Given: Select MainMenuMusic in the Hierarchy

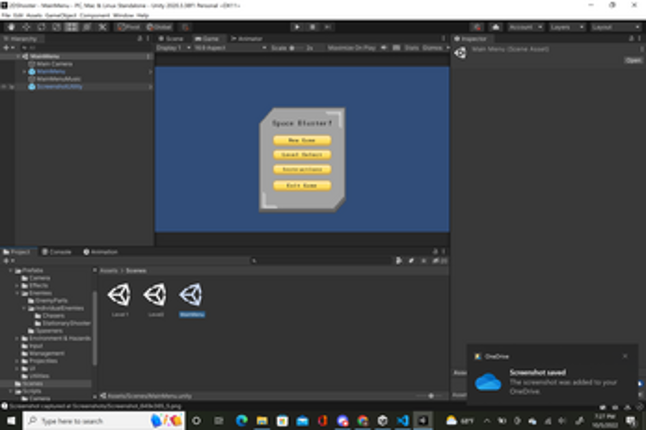Looking at the screenshot, I should point(58,79).
